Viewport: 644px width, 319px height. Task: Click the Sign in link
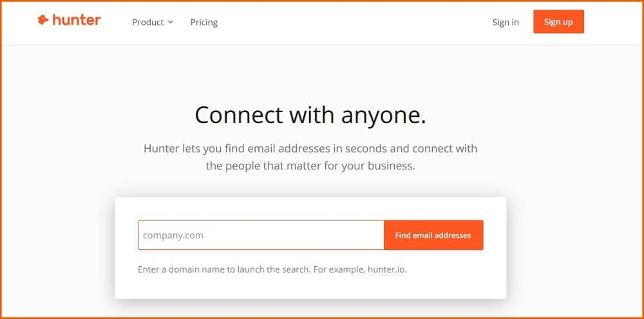(506, 23)
